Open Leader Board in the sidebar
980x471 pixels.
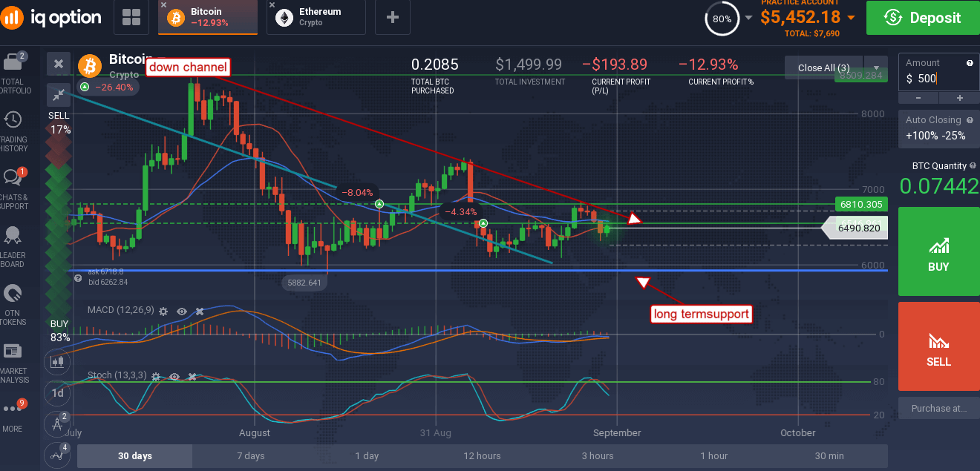click(14, 247)
